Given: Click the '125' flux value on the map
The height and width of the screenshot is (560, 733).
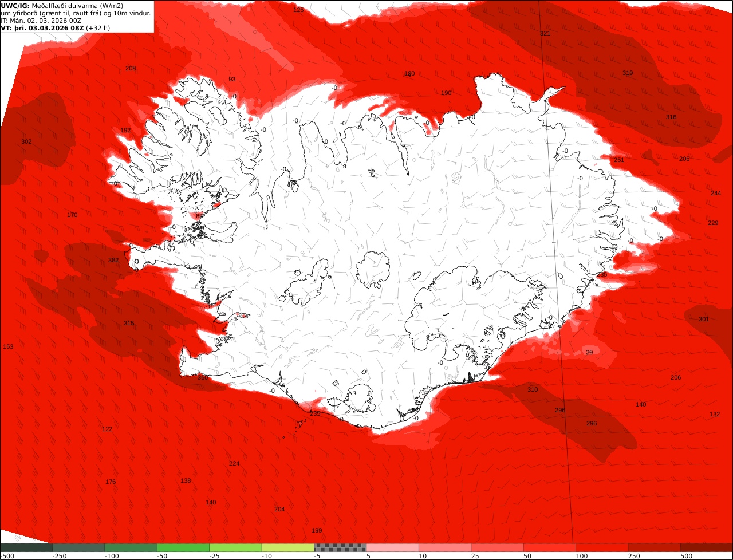Looking at the screenshot, I should tap(298, 10).
